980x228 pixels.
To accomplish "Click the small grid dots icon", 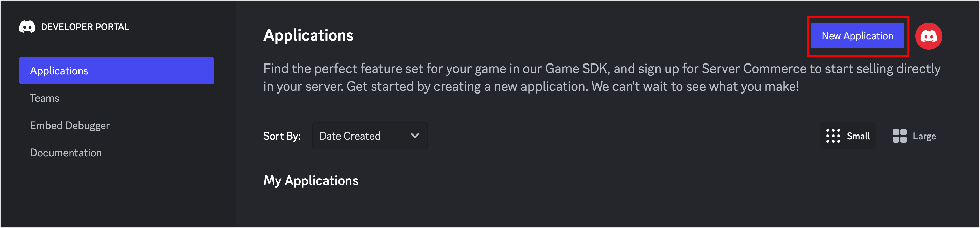I will click(833, 136).
